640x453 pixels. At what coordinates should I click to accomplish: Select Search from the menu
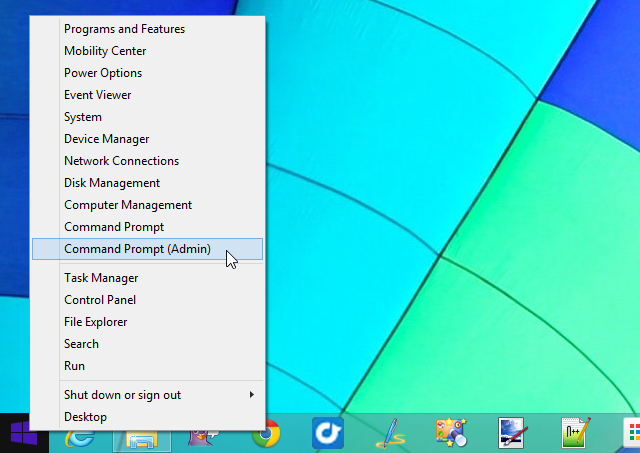click(147, 344)
